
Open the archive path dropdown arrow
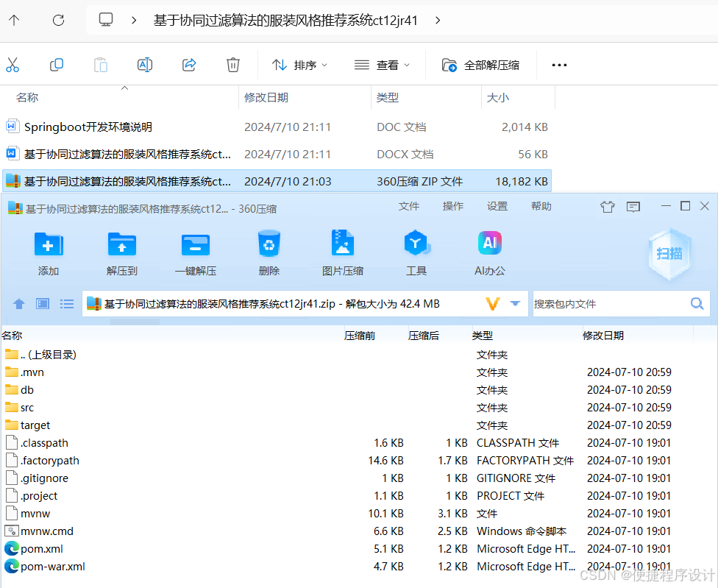515,304
